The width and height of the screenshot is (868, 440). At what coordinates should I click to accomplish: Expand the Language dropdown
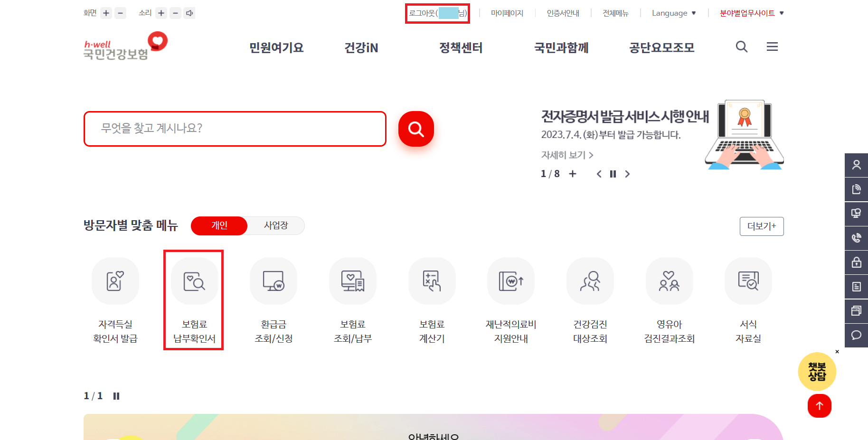674,13
